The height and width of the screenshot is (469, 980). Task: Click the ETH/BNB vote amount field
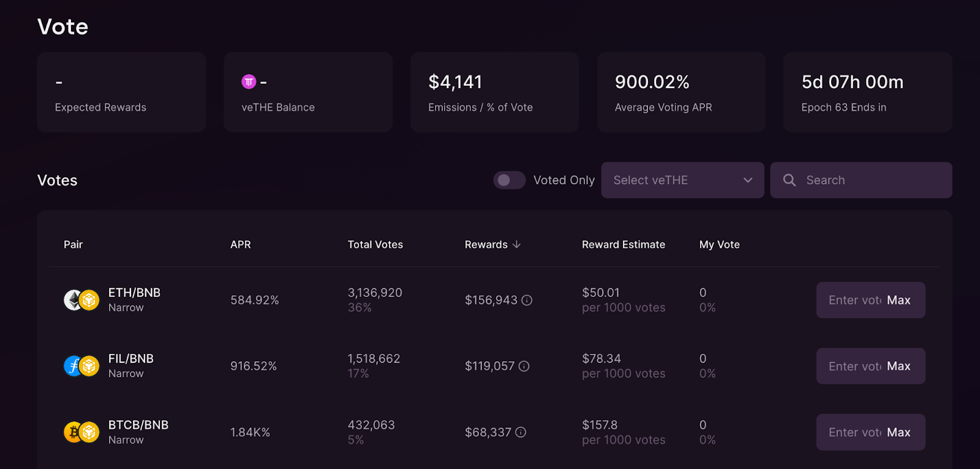853,300
